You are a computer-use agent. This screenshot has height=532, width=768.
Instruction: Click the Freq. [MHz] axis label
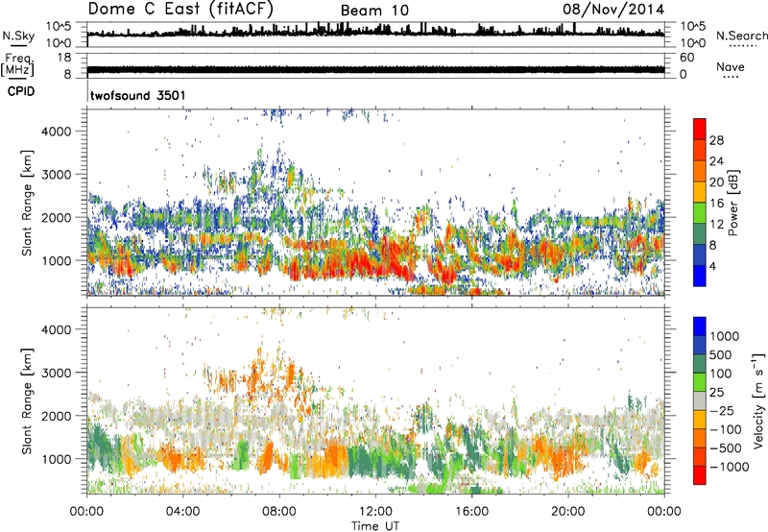click(x=18, y=64)
